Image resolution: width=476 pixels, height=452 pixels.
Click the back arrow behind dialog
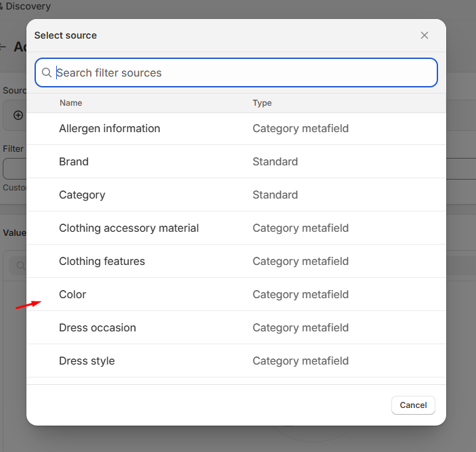pos(3,47)
